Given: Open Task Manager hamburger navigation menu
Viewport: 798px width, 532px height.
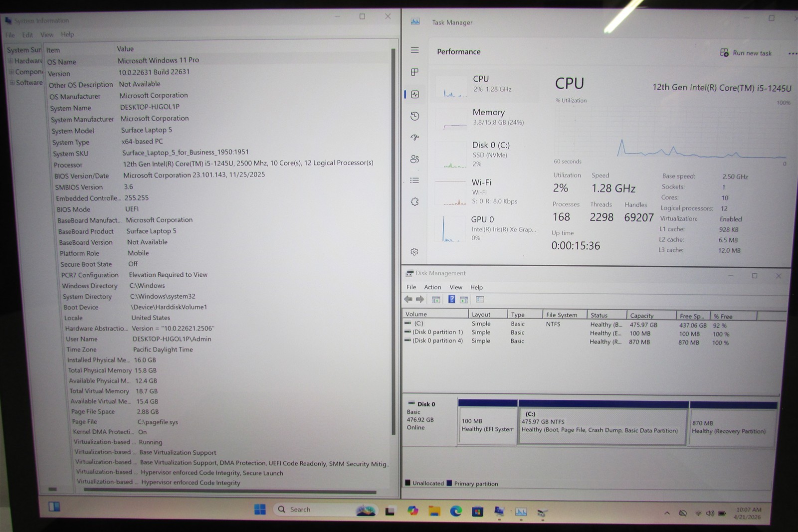Looking at the screenshot, I should coord(414,50).
